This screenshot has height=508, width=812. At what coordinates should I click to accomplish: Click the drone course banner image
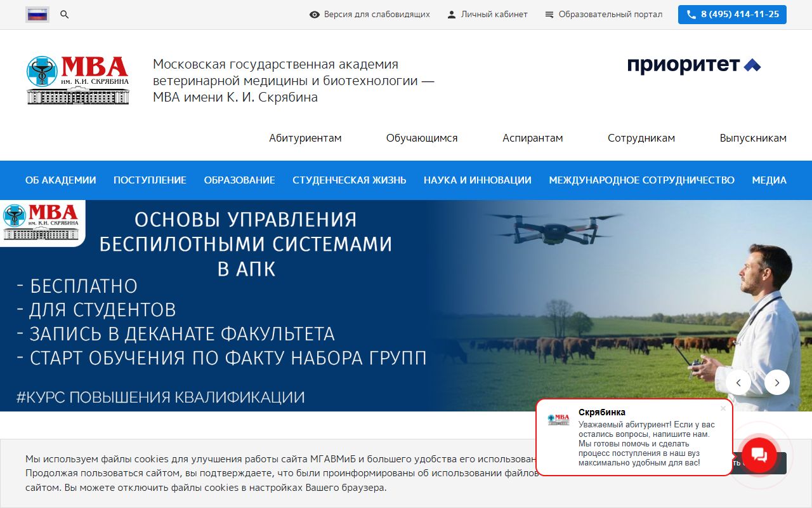point(406,306)
